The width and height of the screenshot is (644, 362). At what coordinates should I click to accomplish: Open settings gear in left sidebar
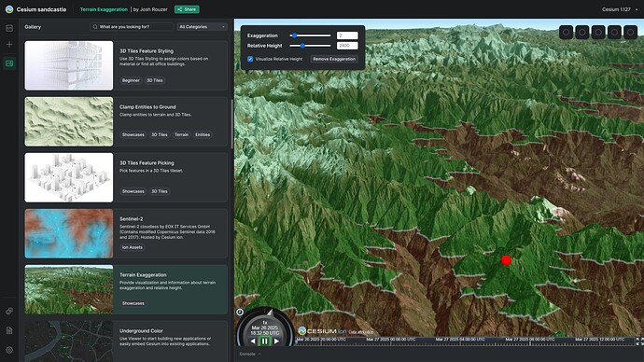tap(9, 350)
